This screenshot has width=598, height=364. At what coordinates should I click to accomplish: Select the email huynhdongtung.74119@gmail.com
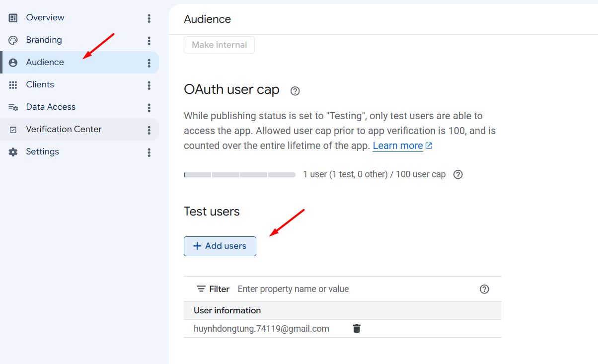[x=261, y=329]
